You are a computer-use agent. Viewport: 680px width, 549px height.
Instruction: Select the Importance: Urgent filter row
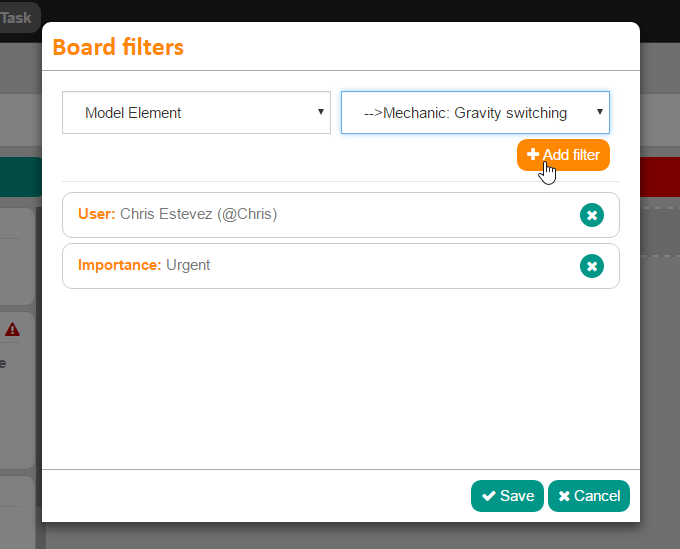pyautogui.click(x=320, y=266)
